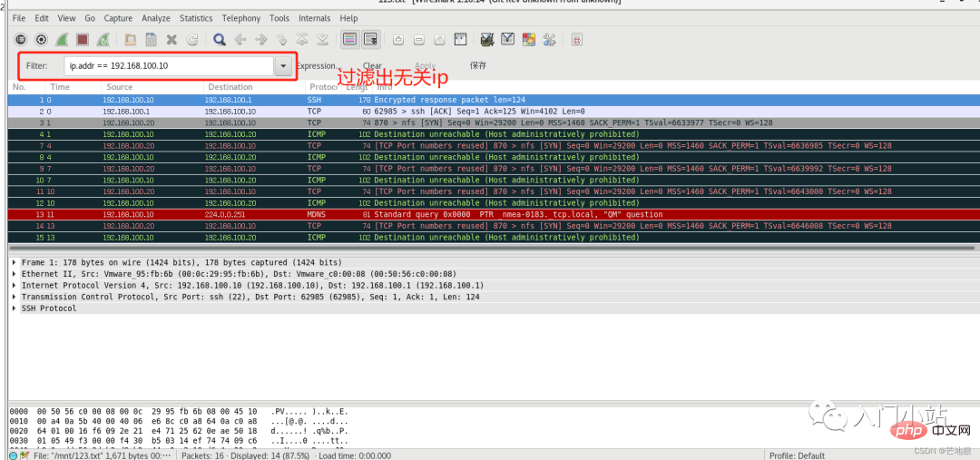
Task: Reload the capture file icon
Action: pos(192,40)
